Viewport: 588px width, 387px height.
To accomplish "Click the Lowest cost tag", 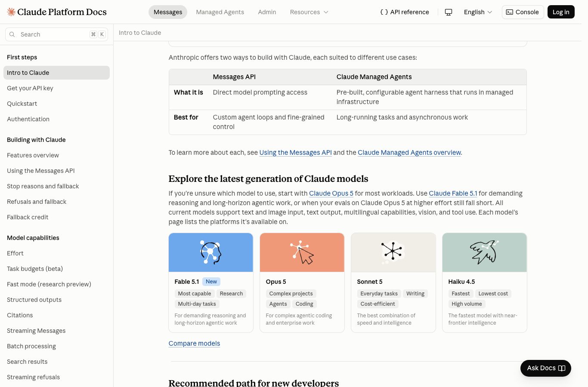I will (x=493, y=294).
